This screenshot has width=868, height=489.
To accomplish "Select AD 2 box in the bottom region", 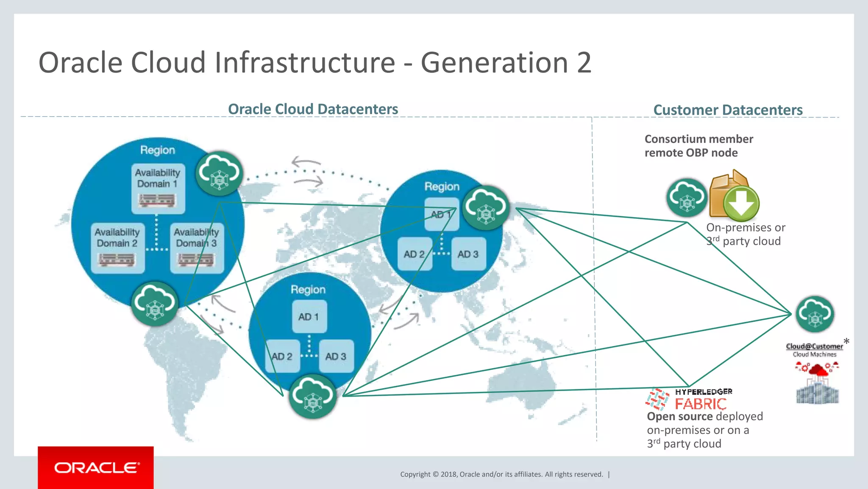I will tap(283, 356).
